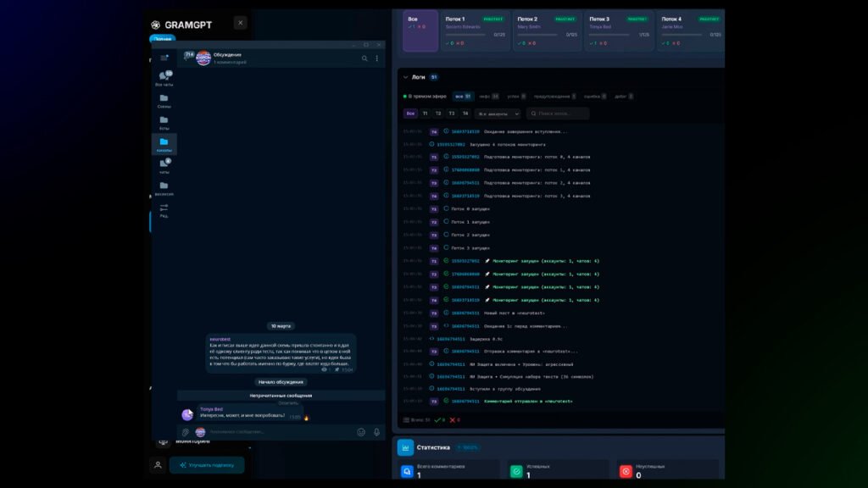Click the successful green check stat icon
Viewport: 868px width, 488px height.
516,471
